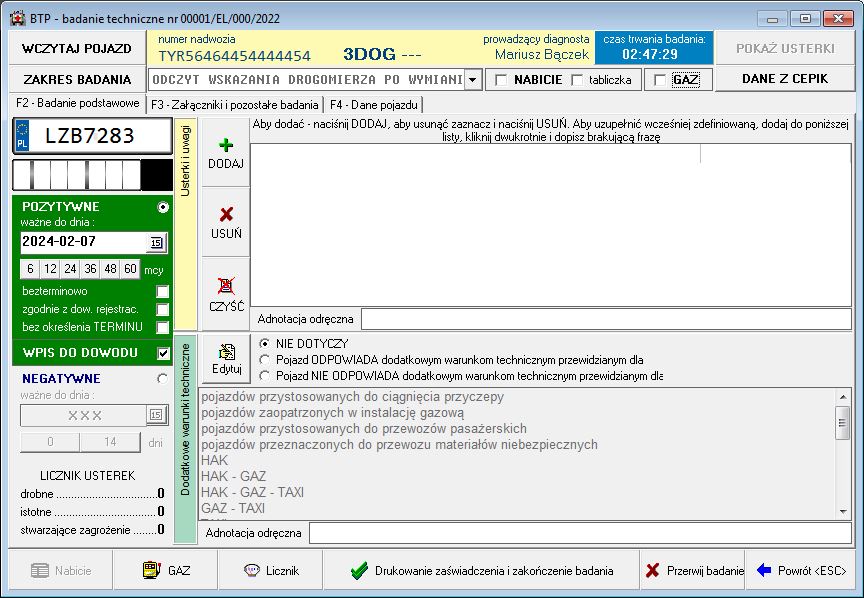
Task: Open the F4 Dane pojazdu tab
Action: click(x=373, y=104)
